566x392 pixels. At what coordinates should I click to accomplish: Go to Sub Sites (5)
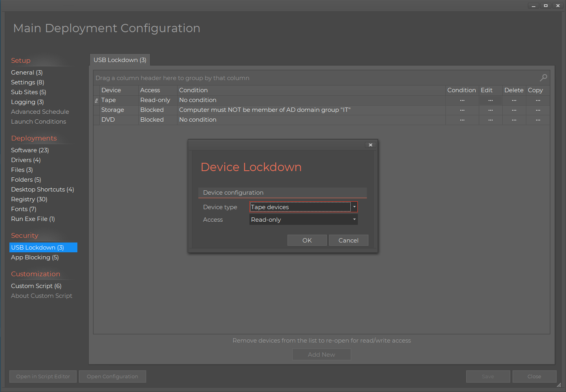(x=29, y=92)
